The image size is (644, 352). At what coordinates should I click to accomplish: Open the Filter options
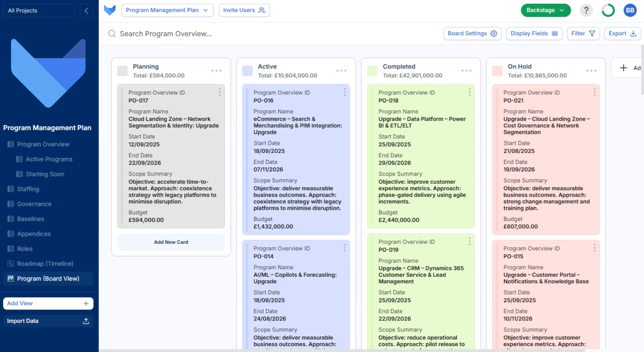tap(583, 34)
